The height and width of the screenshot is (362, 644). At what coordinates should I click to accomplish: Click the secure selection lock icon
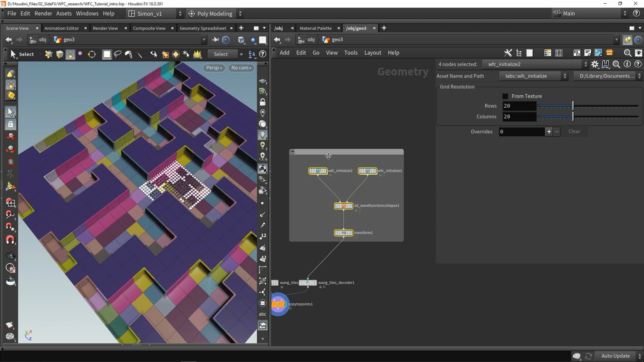pyautogui.click(x=10, y=124)
